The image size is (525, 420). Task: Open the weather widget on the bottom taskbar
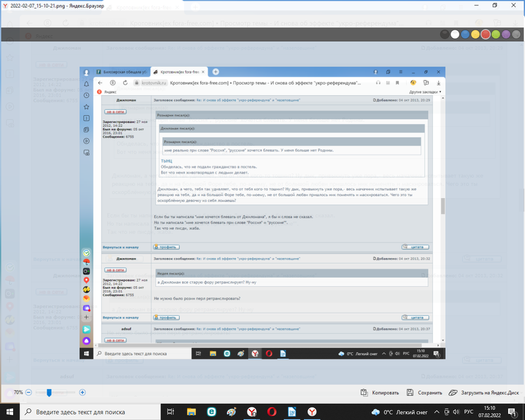[400, 412]
